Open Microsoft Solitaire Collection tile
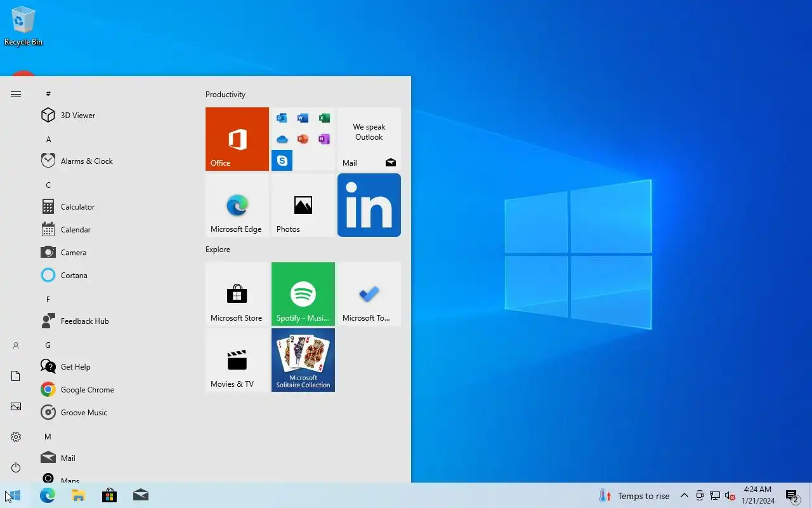The width and height of the screenshot is (812, 508). click(303, 360)
